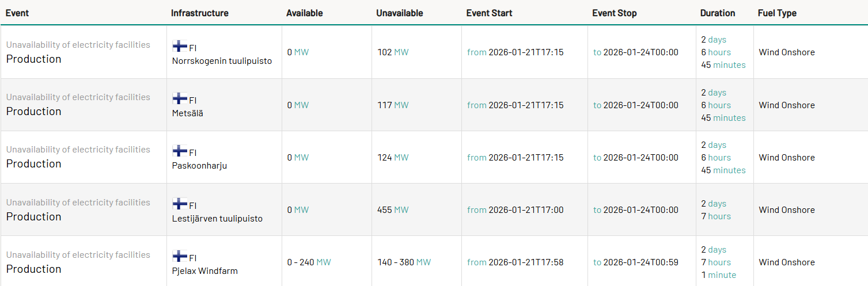The width and height of the screenshot is (868, 286).
Task: Click the Finland flag in the Metsälä row
Action: click(x=180, y=98)
